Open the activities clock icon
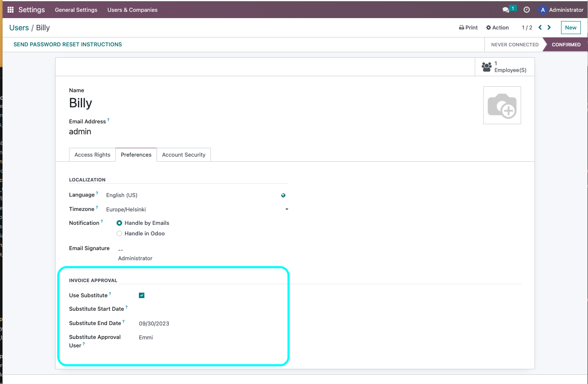 (527, 9)
